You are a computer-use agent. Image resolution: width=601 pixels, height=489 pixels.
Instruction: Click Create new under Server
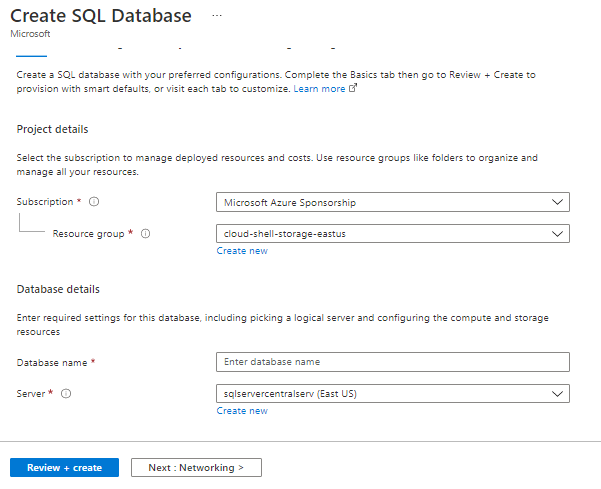pos(242,411)
